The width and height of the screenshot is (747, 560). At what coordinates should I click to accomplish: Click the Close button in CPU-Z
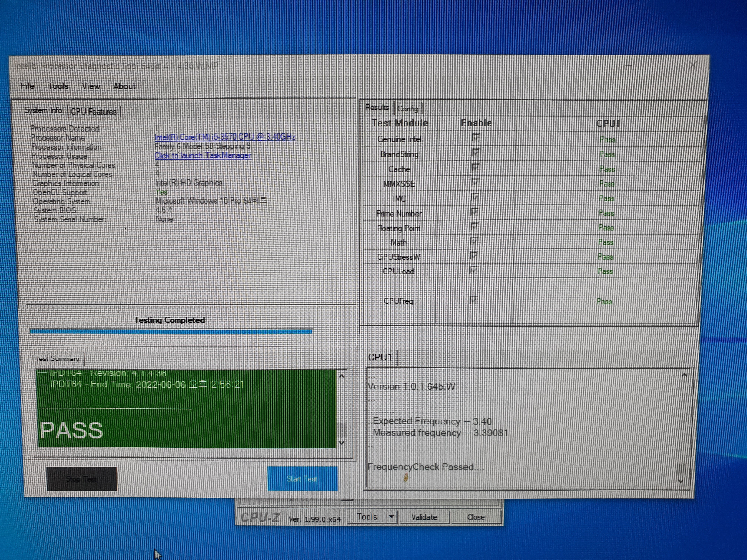click(476, 517)
